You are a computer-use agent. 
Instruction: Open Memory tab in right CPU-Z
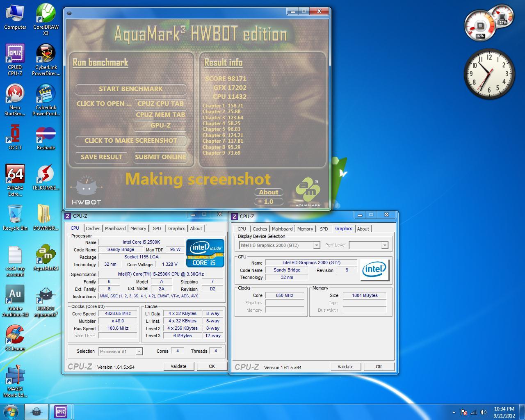pos(305,229)
